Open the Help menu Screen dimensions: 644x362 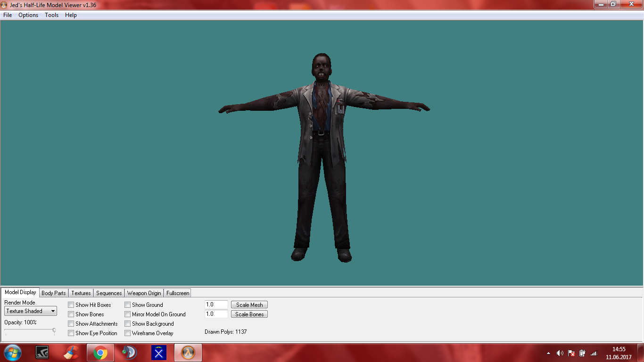(x=71, y=15)
